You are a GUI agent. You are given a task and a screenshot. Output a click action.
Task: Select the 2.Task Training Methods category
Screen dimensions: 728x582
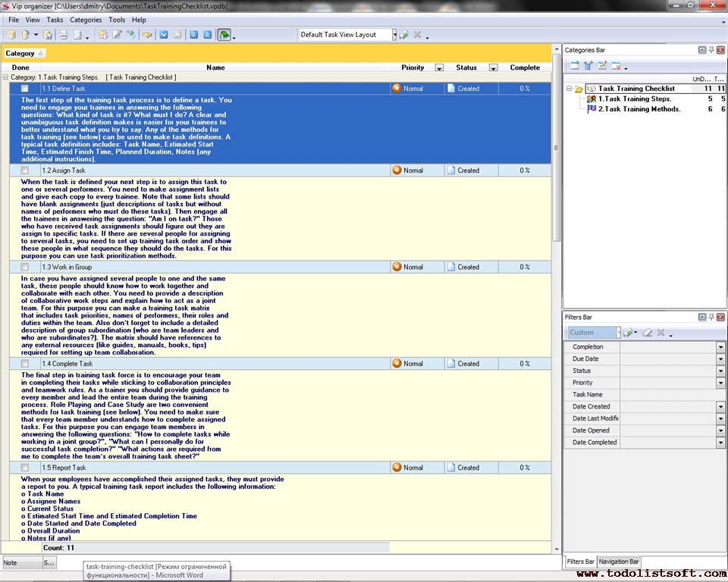coord(639,109)
